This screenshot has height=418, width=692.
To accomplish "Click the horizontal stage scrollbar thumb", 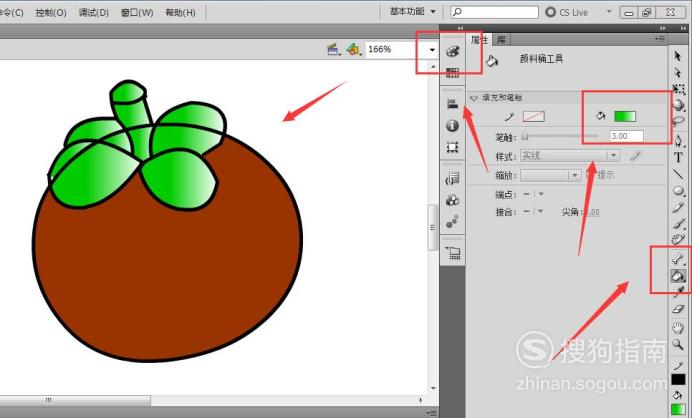I will [75, 400].
